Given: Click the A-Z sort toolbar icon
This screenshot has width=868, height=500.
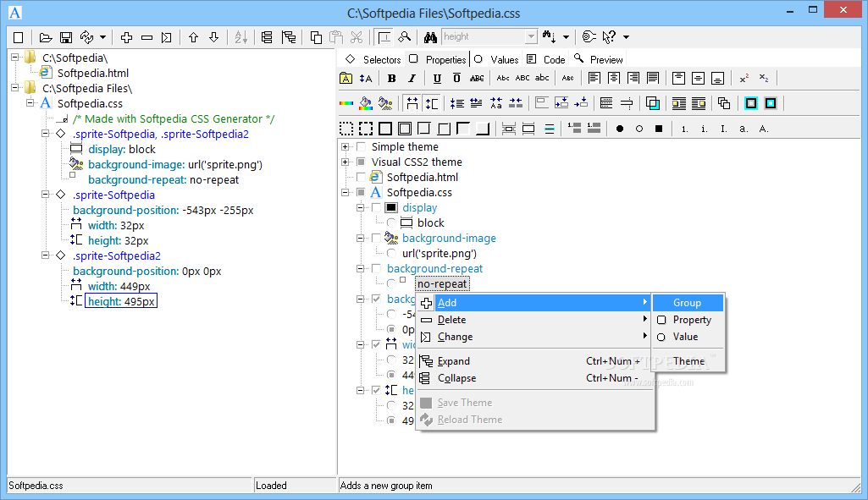Looking at the screenshot, I should [x=240, y=37].
